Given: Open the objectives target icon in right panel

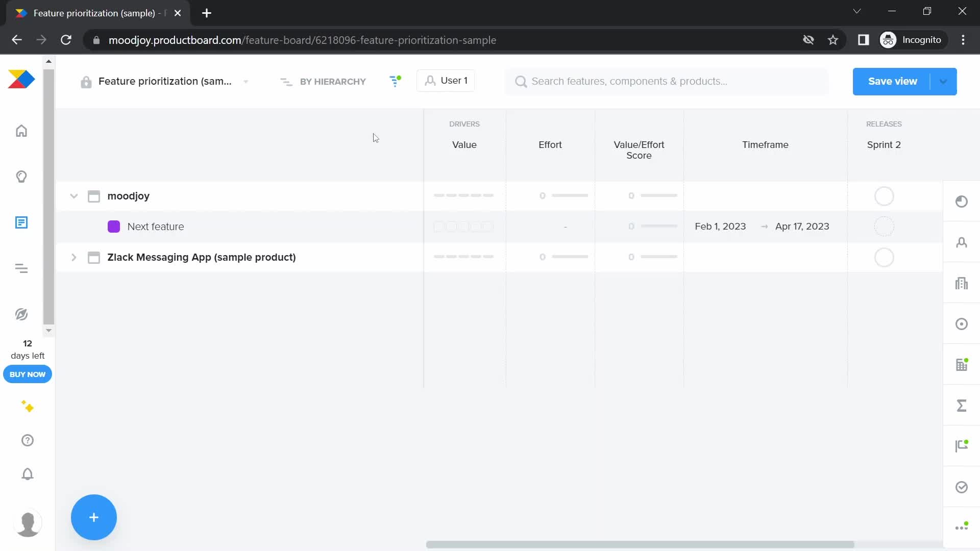Looking at the screenshot, I should [x=962, y=324].
